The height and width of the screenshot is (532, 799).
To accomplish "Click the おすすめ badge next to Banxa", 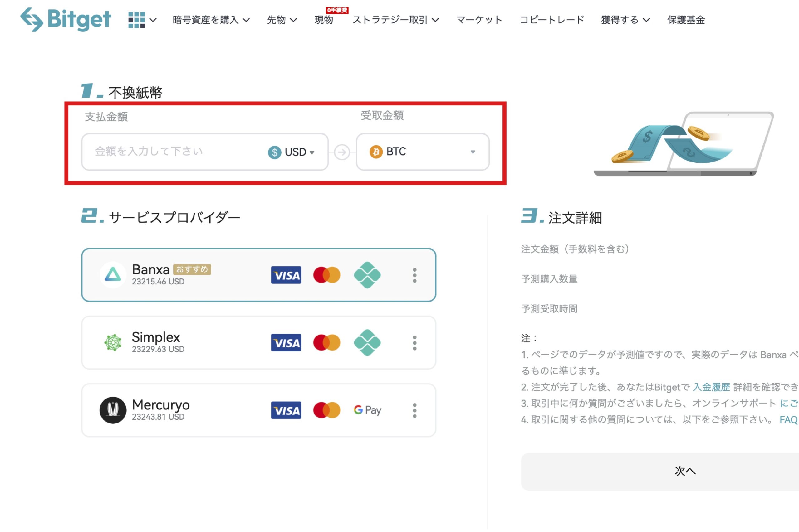I will point(192,269).
